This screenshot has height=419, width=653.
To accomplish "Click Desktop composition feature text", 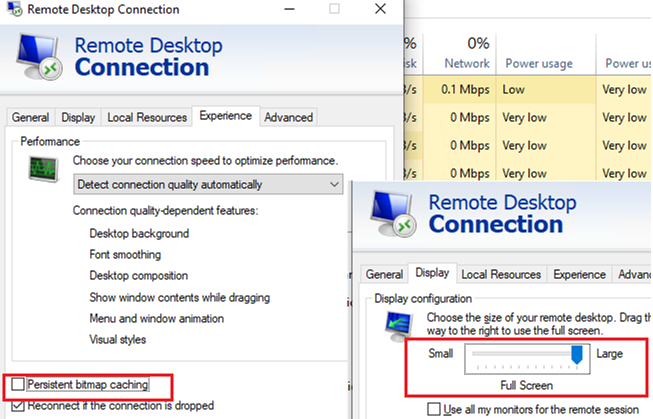I will point(139,275).
